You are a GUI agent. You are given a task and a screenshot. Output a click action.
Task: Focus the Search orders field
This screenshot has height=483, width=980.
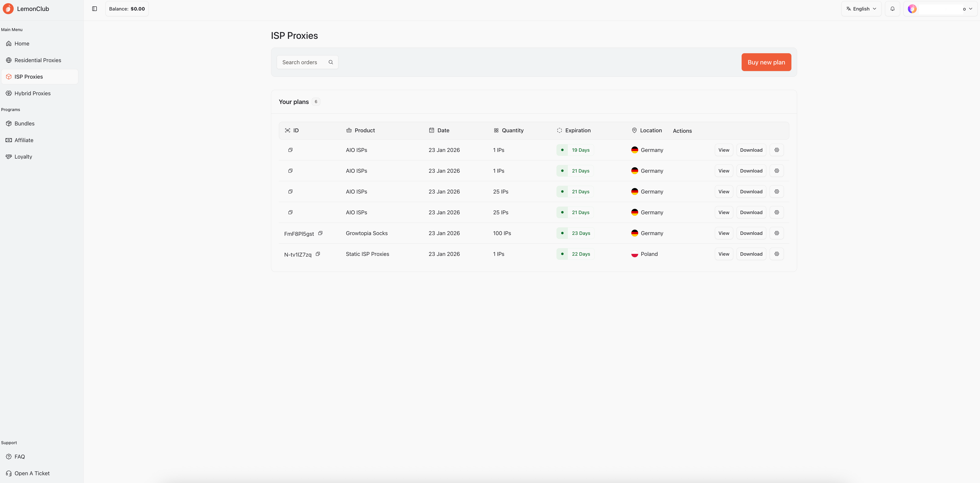point(307,62)
